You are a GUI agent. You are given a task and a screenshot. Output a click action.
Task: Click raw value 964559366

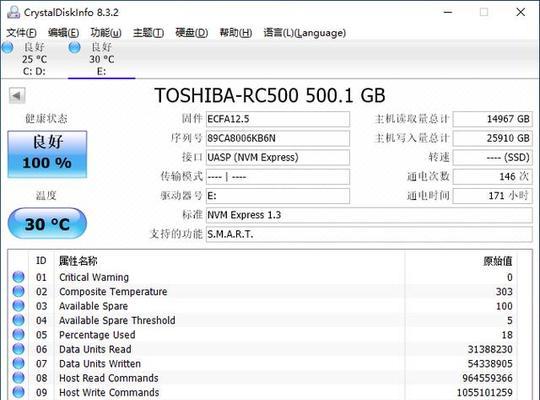pyautogui.click(x=487, y=378)
